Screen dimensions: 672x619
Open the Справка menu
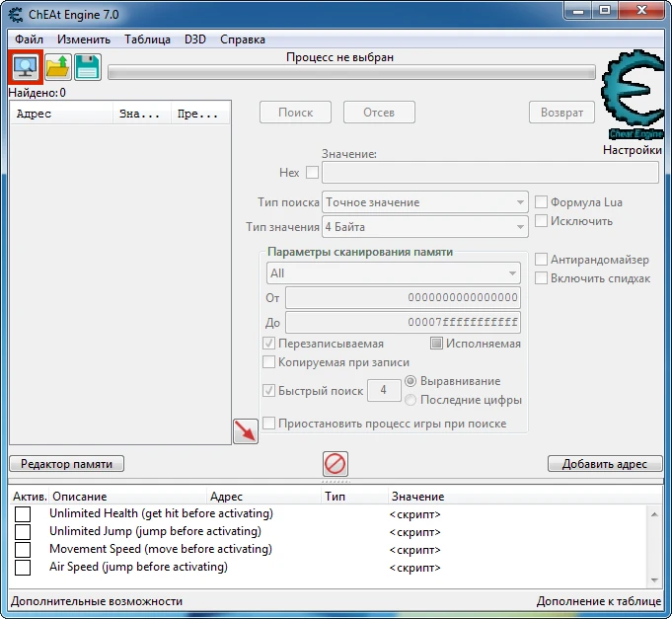click(243, 39)
